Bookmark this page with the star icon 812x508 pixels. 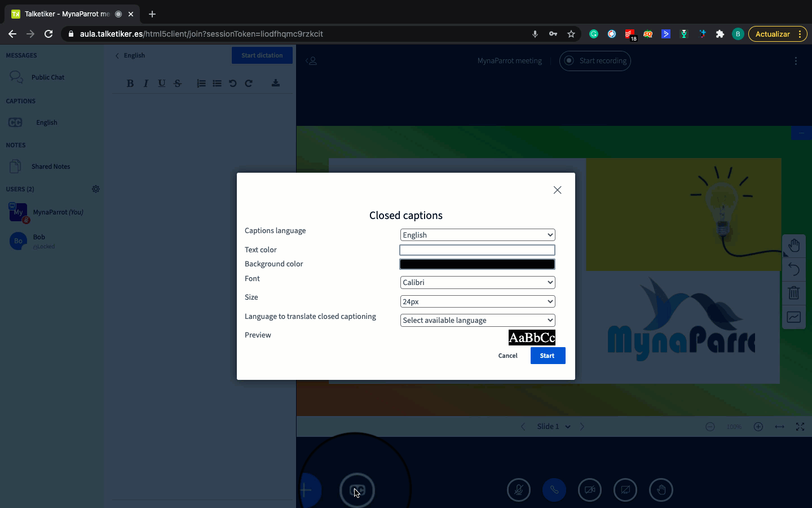click(x=571, y=34)
